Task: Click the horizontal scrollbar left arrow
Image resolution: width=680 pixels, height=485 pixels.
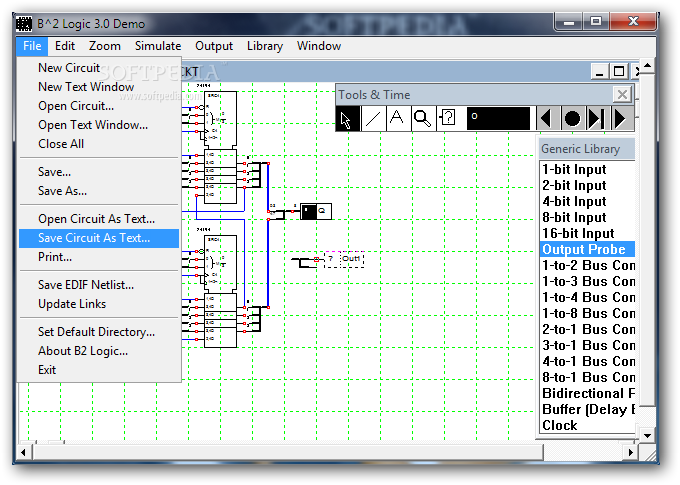Action: (x=23, y=453)
